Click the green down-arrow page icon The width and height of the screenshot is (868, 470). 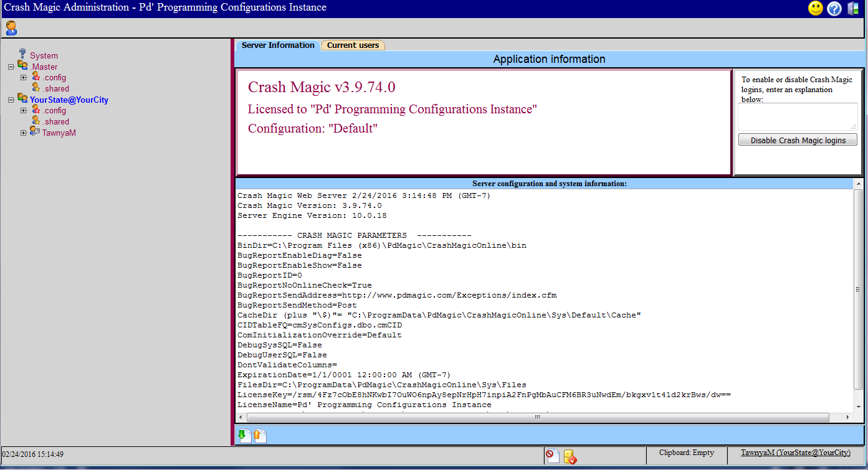[244, 436]
